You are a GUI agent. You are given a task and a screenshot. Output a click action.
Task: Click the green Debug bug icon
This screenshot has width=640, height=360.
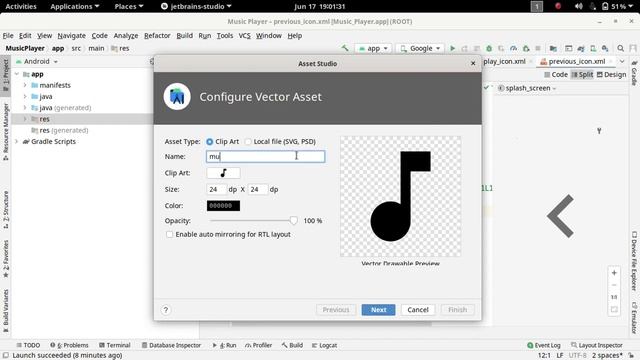[x=489, y=48]
